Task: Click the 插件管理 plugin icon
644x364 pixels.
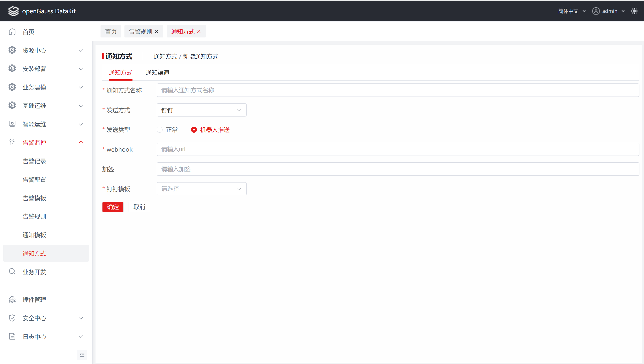Action: coord(12,300)
